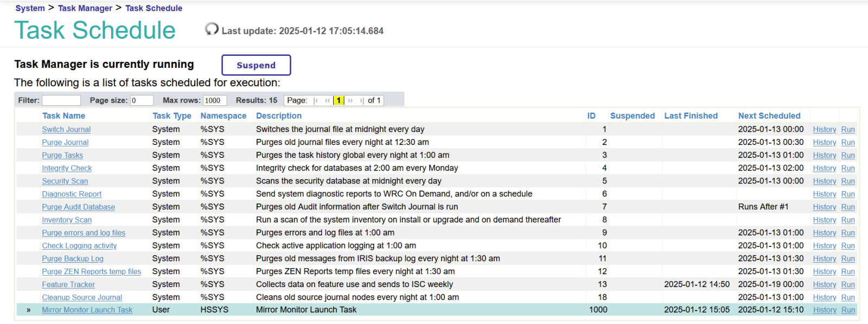Click in the Filter text field
Image resolution: width=868 pixels, height=324 pixels.
(x=61, y=100)
